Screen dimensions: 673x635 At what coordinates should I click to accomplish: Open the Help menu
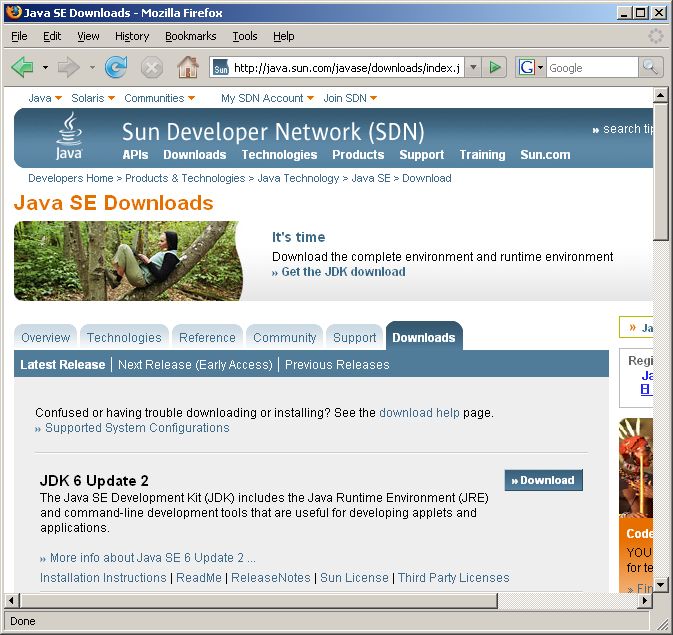(x=284, y=36)
